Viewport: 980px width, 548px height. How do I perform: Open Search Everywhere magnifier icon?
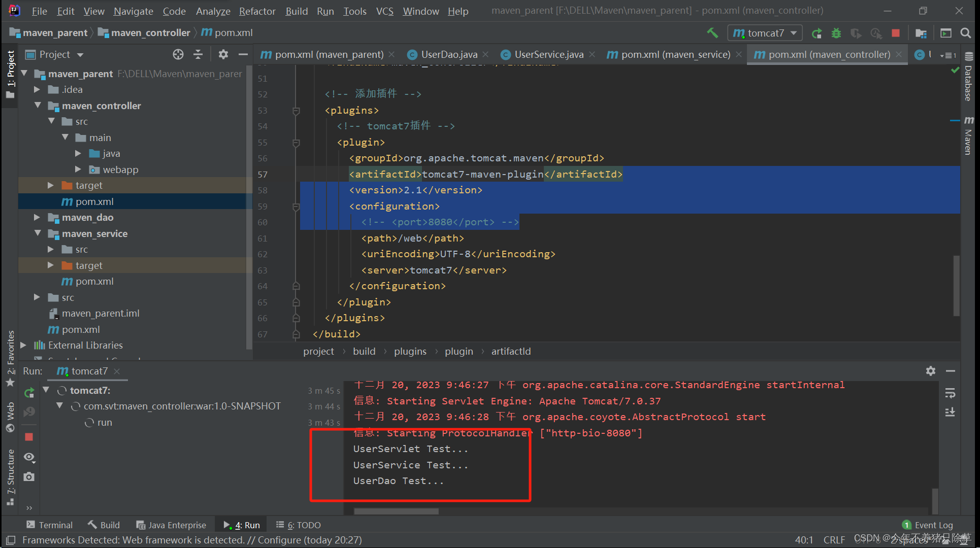tap(965, 33)
